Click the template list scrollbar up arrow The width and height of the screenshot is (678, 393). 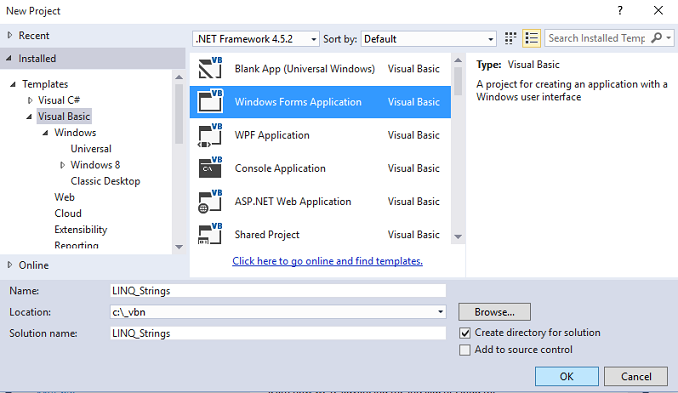click(458, 60)
